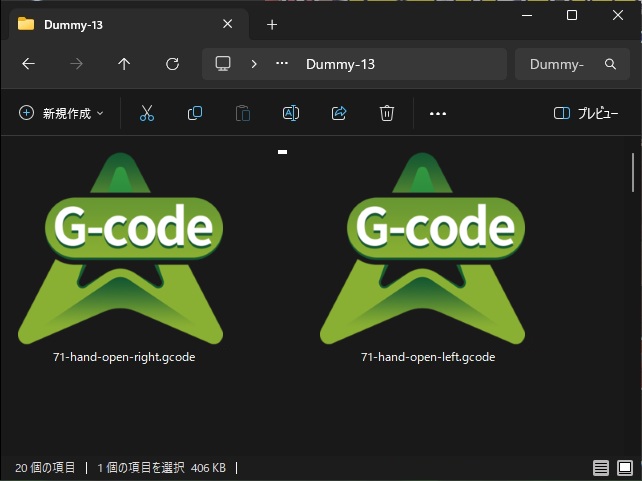
Task: Switch to details list view
Action: pos(601,467)
